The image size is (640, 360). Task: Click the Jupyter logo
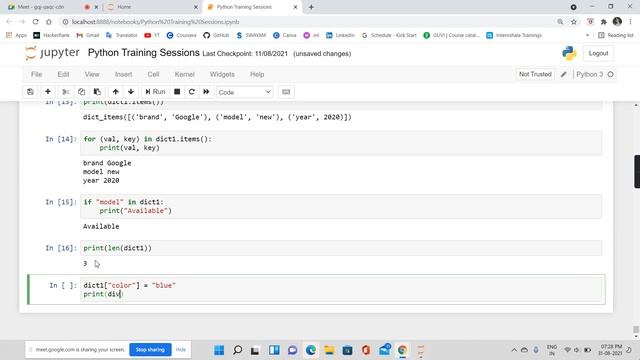click(52, 53)
